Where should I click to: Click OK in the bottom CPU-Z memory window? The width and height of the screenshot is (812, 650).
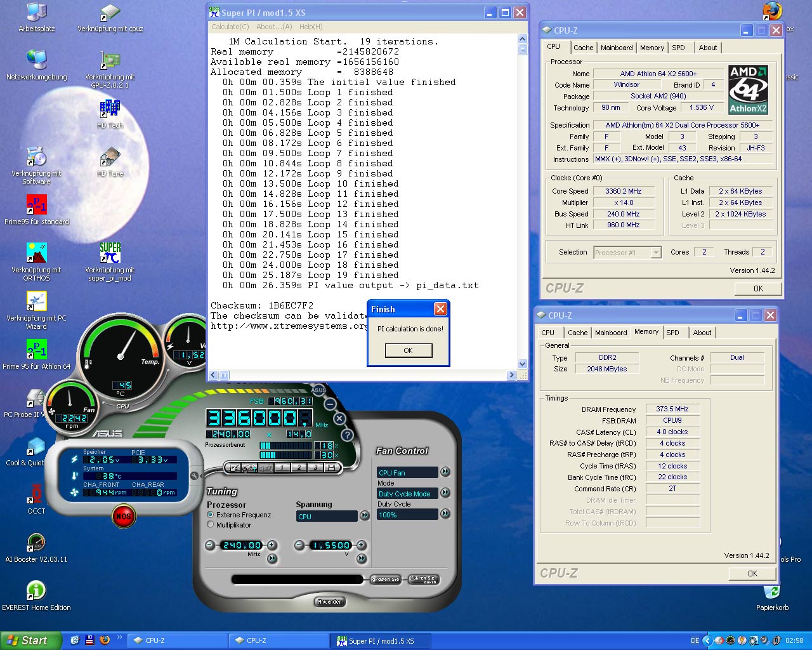click(x=752, y=573)
